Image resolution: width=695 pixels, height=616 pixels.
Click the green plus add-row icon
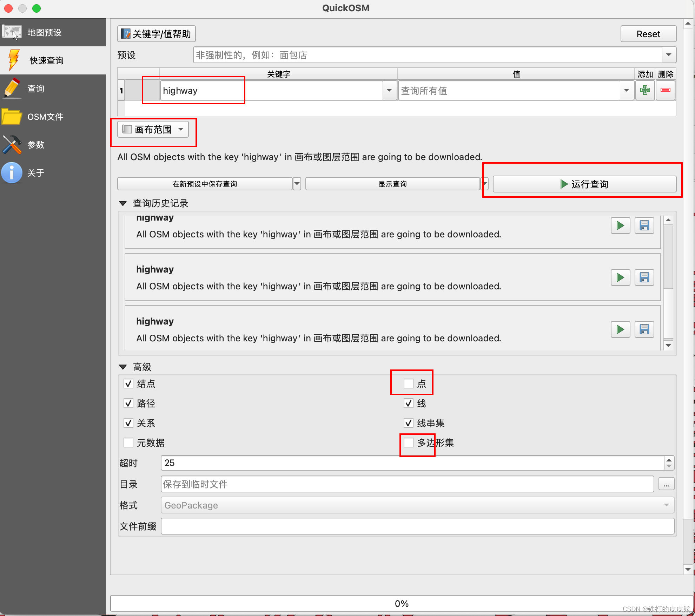click(x=645, y=90)
